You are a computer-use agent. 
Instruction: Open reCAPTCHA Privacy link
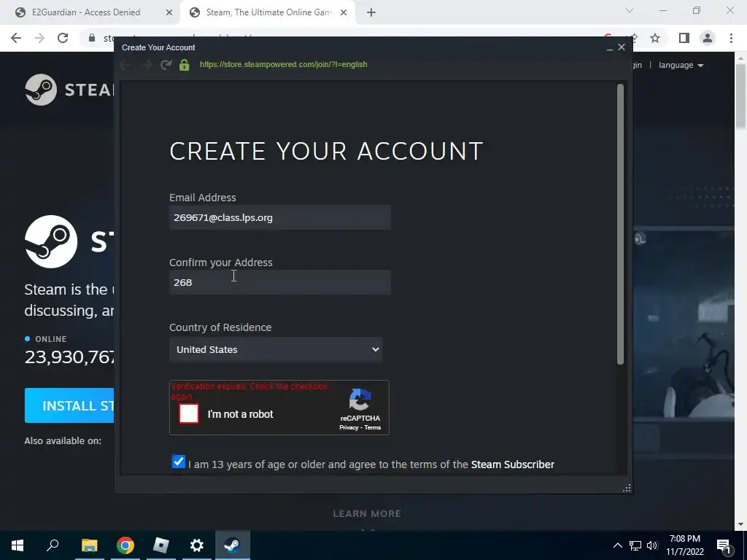tap(349, 427)
